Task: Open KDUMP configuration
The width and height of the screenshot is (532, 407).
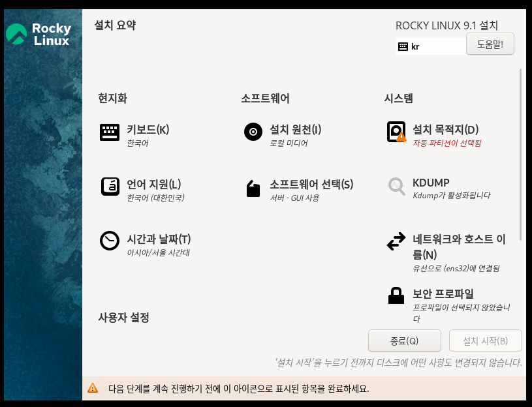Action: [x=431, y=183]
